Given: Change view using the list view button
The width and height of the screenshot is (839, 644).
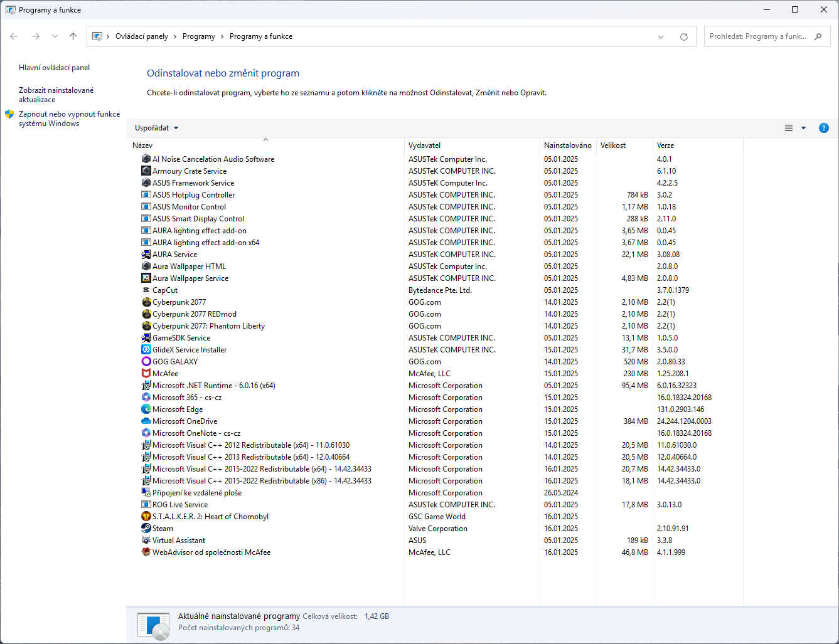Looking at the screenshot, I should point(789,128).
